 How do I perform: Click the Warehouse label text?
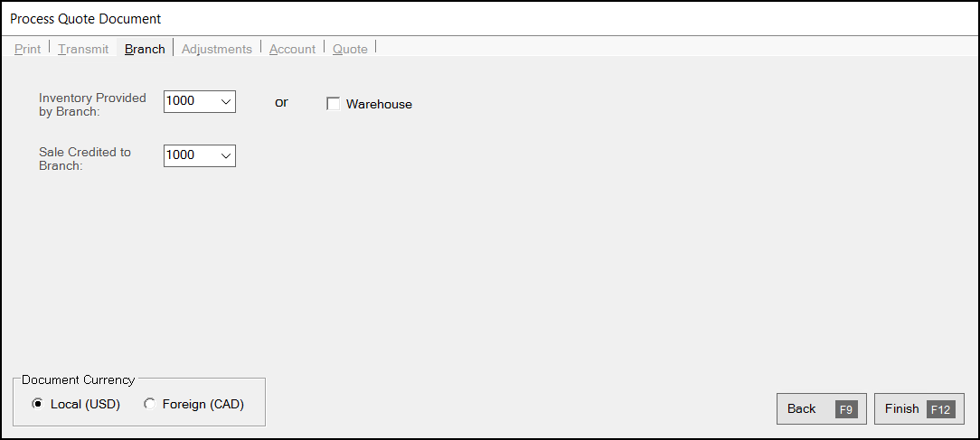(379, 105)
